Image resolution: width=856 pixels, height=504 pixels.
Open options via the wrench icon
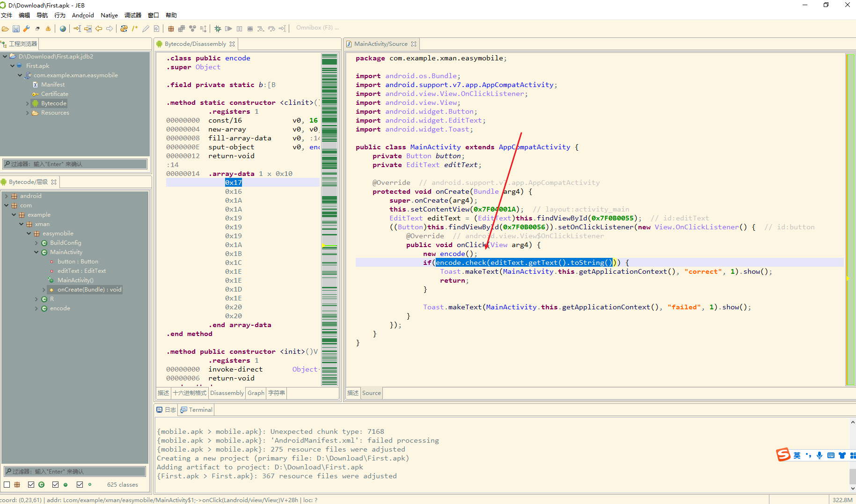[x=27, y=29]
